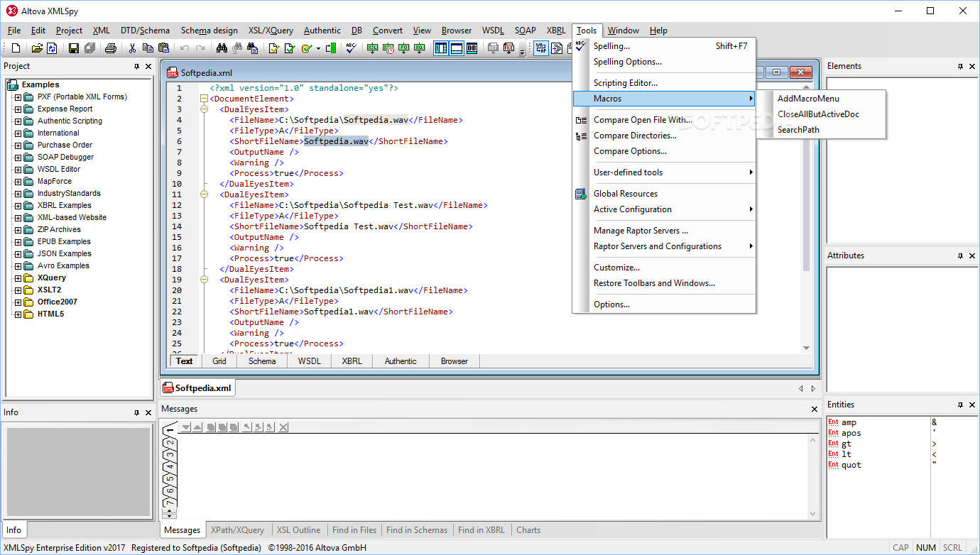The width and height of the screenshot is (980, 555).
Task: Switch to Browser view tab
Action: 454,361
